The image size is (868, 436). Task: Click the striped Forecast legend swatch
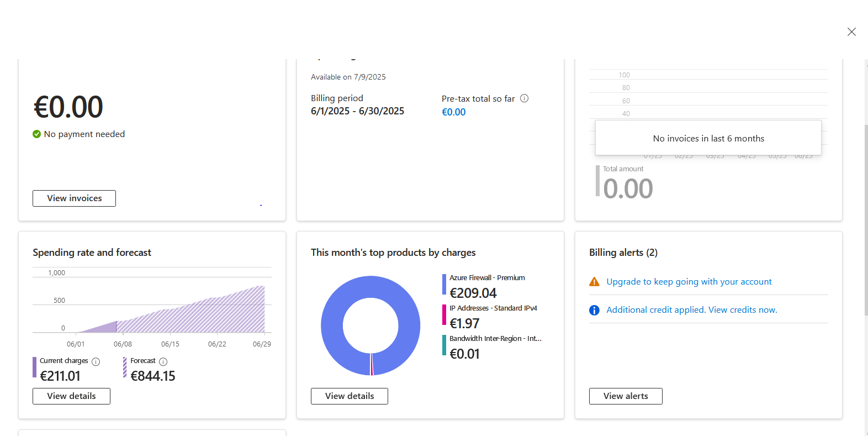coord(125,367)
